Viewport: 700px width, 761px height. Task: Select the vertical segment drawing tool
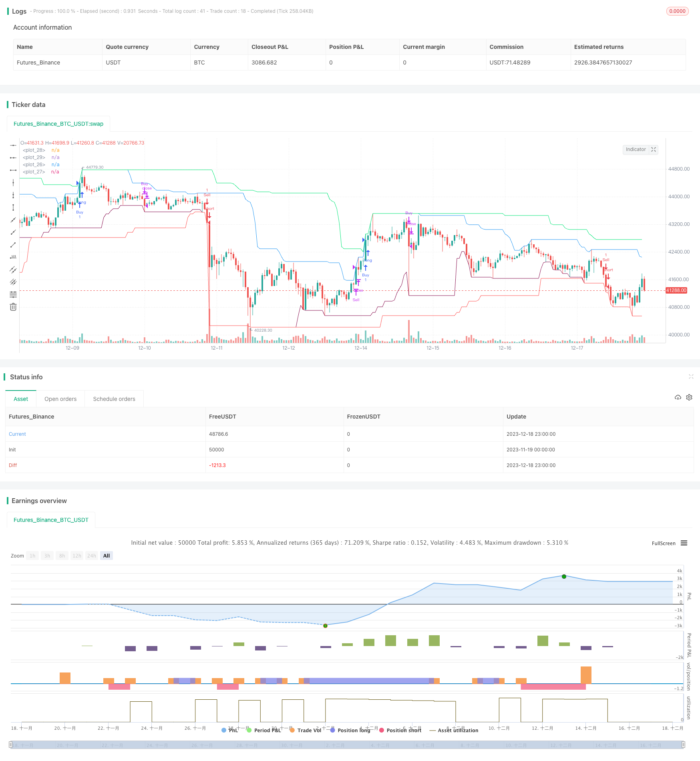[13, 207]
